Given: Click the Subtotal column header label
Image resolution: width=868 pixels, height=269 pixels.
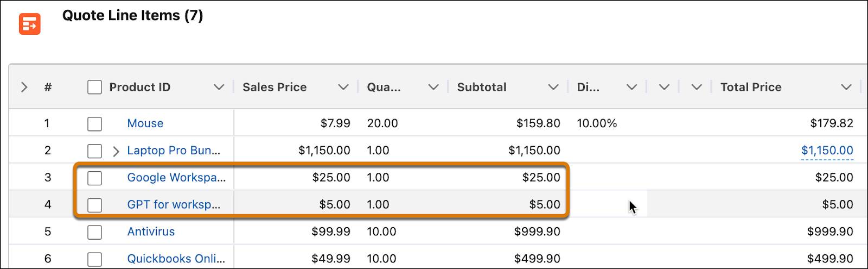Looking at the screenshot, I should coord(482,87).
